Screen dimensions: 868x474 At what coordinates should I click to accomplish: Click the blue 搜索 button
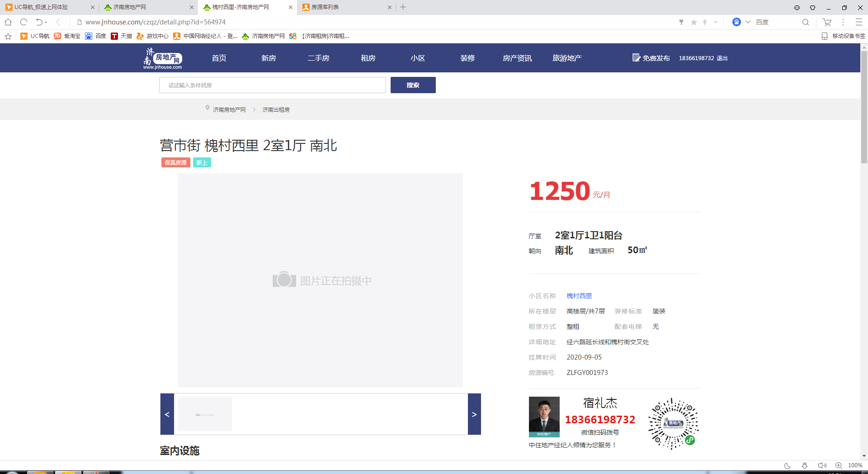(x=413, y=85)
